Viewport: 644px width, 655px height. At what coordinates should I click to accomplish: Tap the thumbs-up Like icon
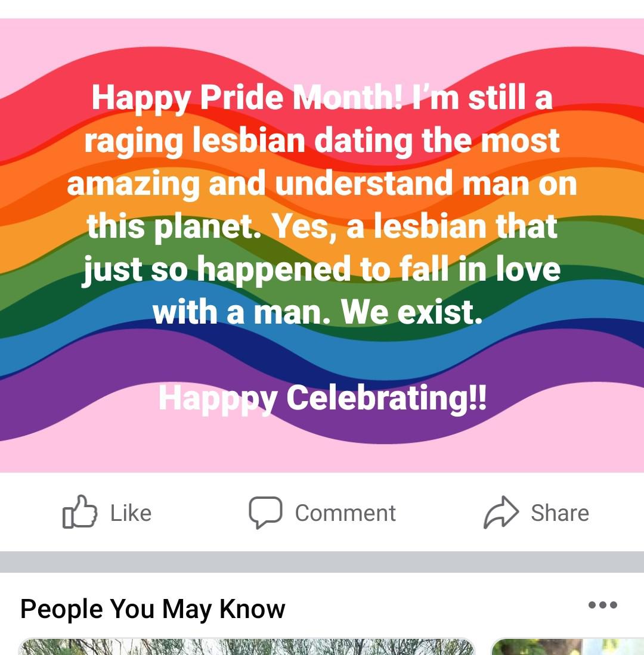79,512
